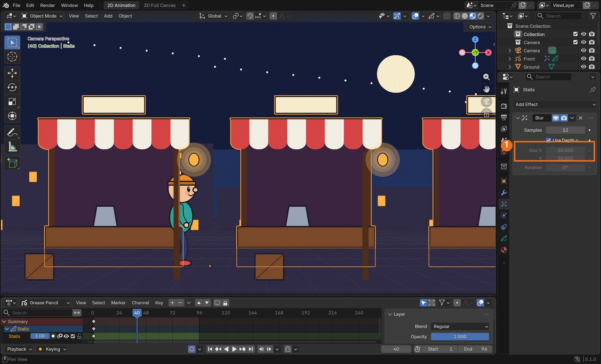
Task: Open the Global orientation dropdown
Action: 214,16
